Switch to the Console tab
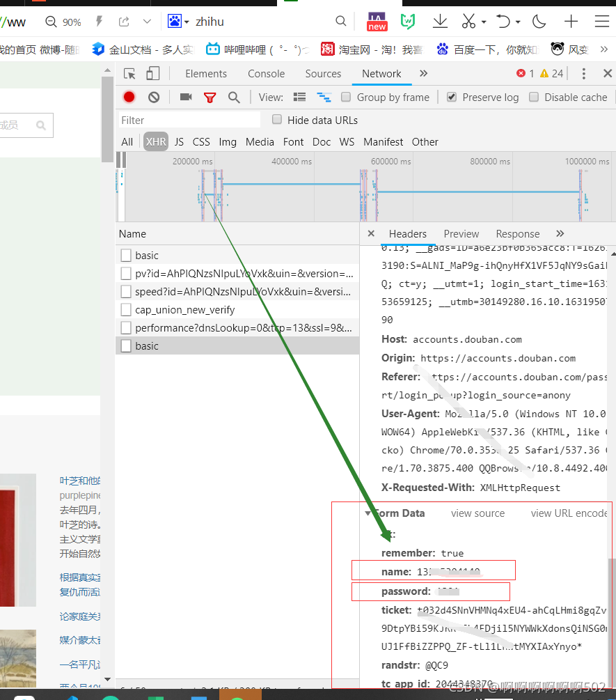 [267, 74]
